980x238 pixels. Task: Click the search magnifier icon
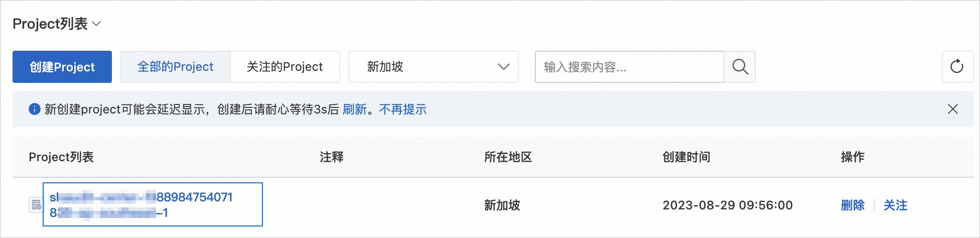click(x=740, y=67)
